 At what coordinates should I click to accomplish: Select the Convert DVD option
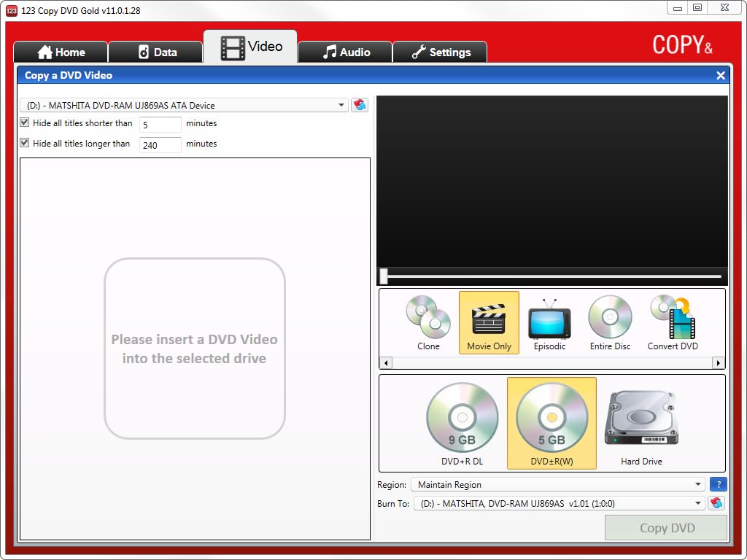672,322
